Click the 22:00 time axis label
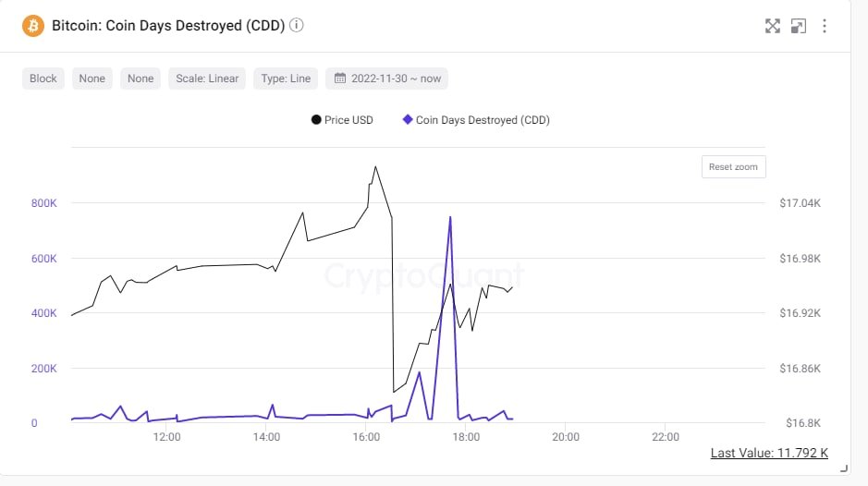This screenshot has width=868, height=486. tap(666, 437)
